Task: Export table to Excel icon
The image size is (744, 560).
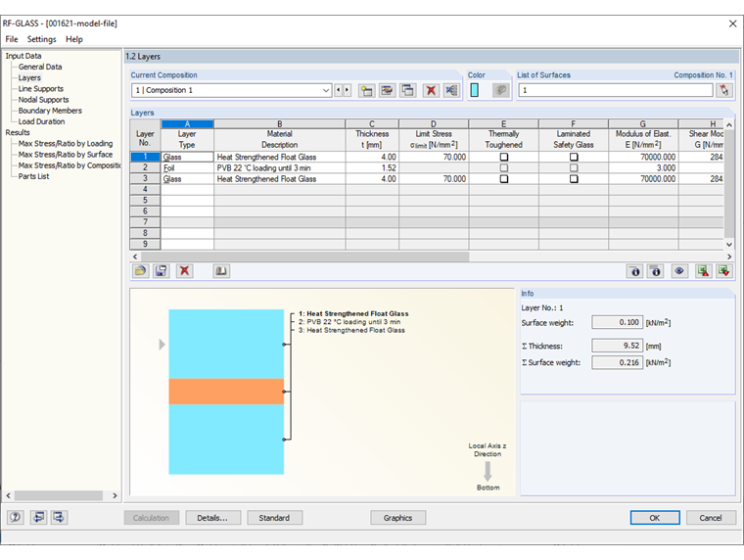Action: point(703,271)
